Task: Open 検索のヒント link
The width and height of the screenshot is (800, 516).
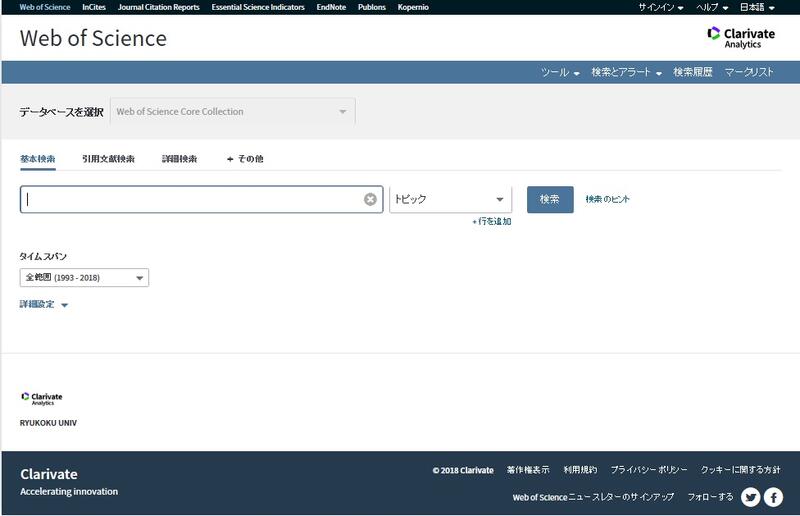Action: click(x=608, y=199)
